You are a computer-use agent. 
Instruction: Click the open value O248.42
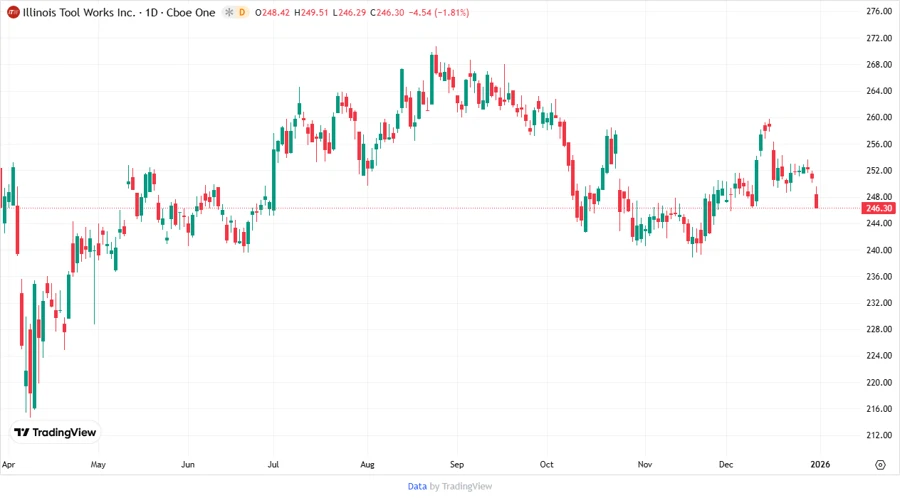(272, 13)
